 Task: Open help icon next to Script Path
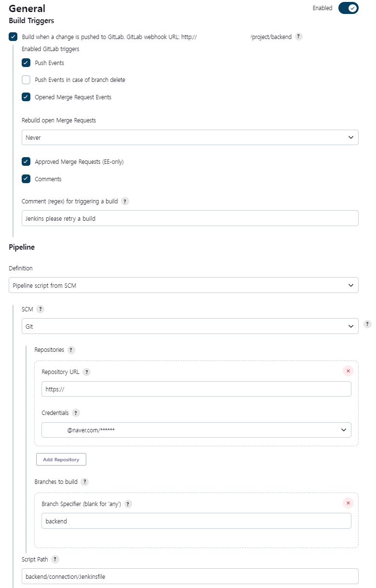pos(55,559)
